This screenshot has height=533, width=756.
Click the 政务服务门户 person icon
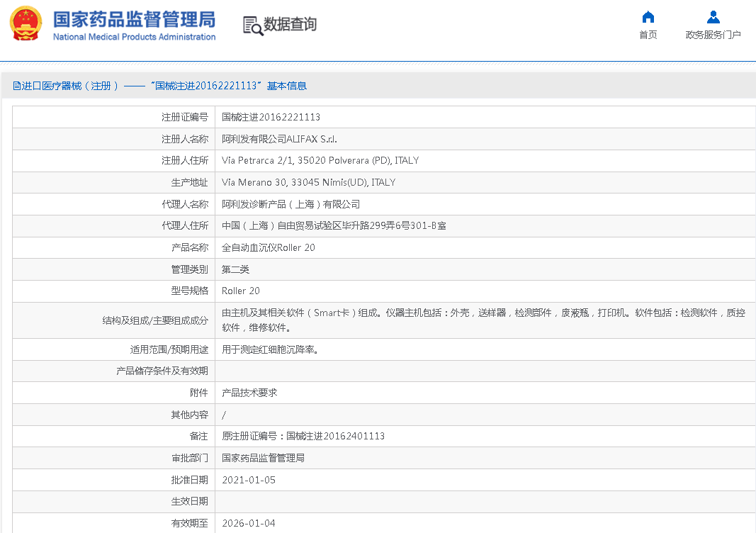pyautogui.click(x=713, y=17)
